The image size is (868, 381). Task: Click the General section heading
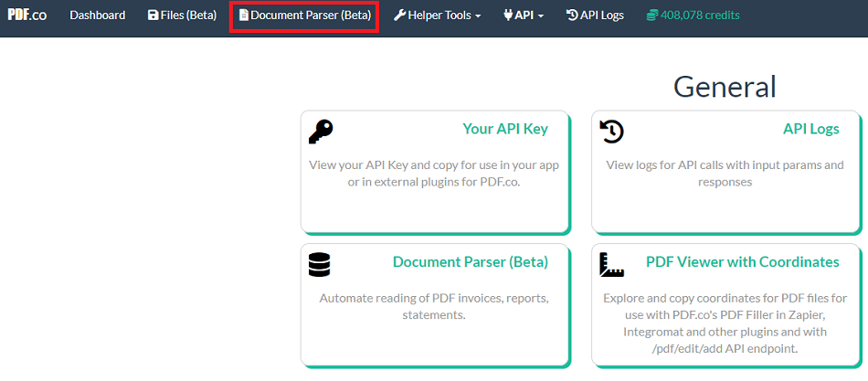point(725,87)
